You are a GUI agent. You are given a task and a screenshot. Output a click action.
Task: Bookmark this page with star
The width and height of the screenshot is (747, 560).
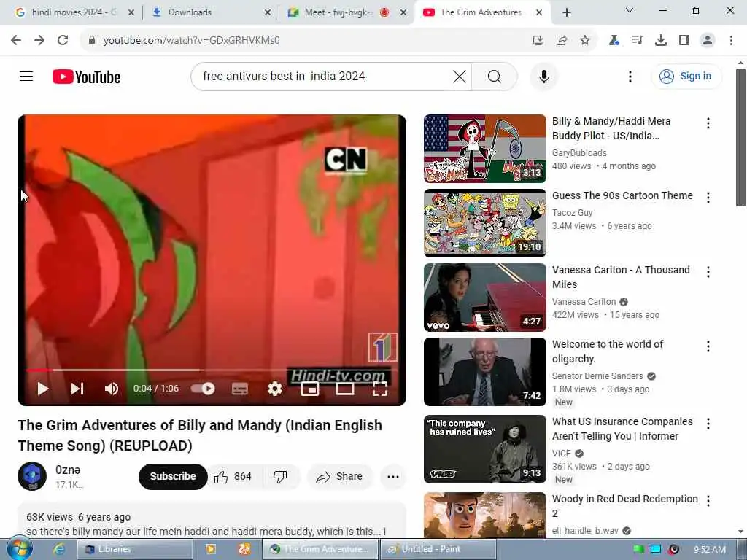585,41
